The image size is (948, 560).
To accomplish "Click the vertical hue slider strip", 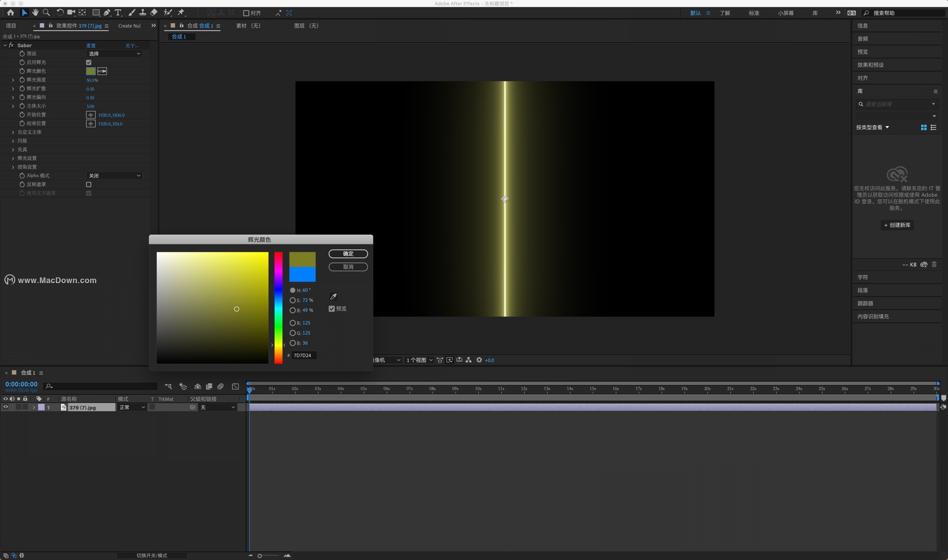I will tap(278, 307).
